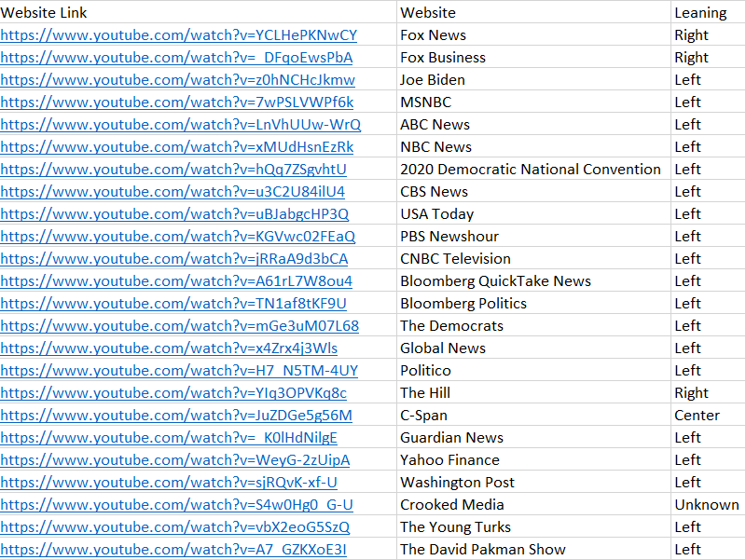Open The Hill link ending YIq3OPVKq8c
The height and width of the screenshot is (560, 746).
click(x=173, y=392)
